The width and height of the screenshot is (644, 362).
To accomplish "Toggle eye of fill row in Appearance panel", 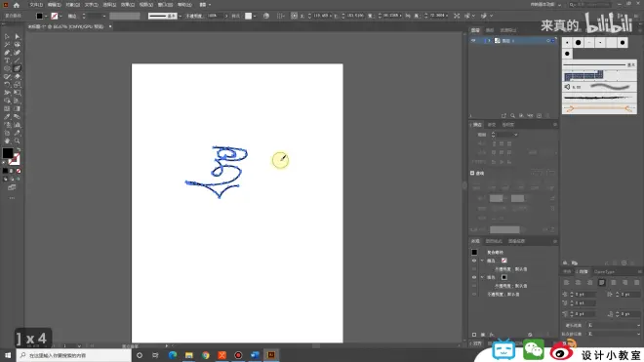I will click(x=474, y=277).
